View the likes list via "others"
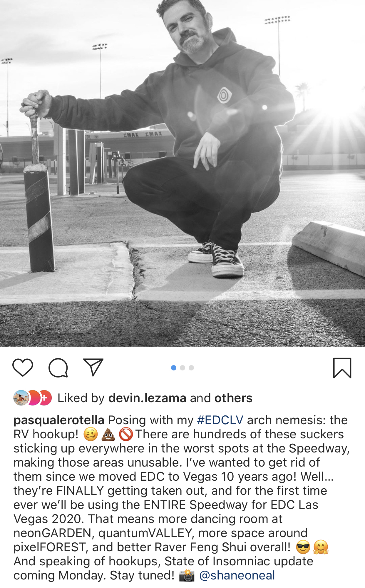Viewport: 365px width, 588px height. [233, 398]
